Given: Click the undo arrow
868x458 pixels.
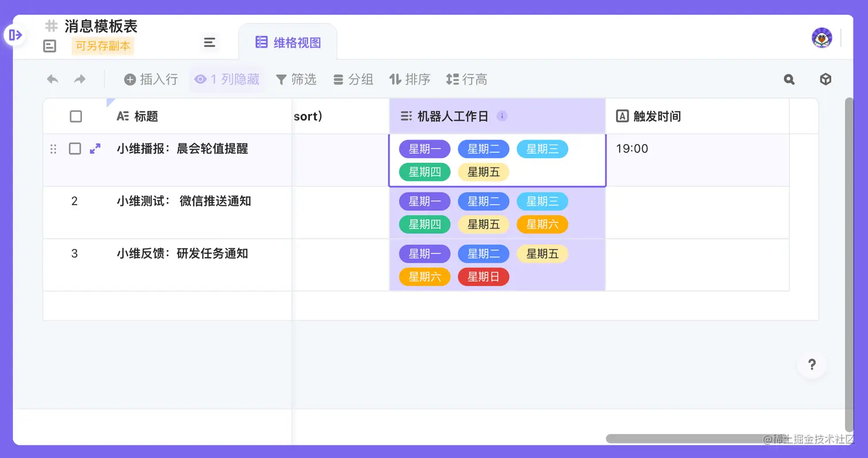Looking at the screenshot, I should 53,79.
